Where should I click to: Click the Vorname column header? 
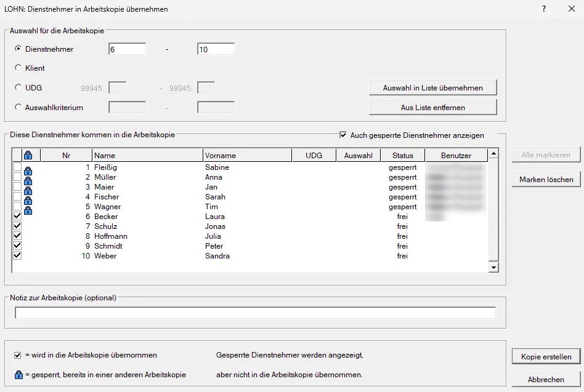pos(247,156)
